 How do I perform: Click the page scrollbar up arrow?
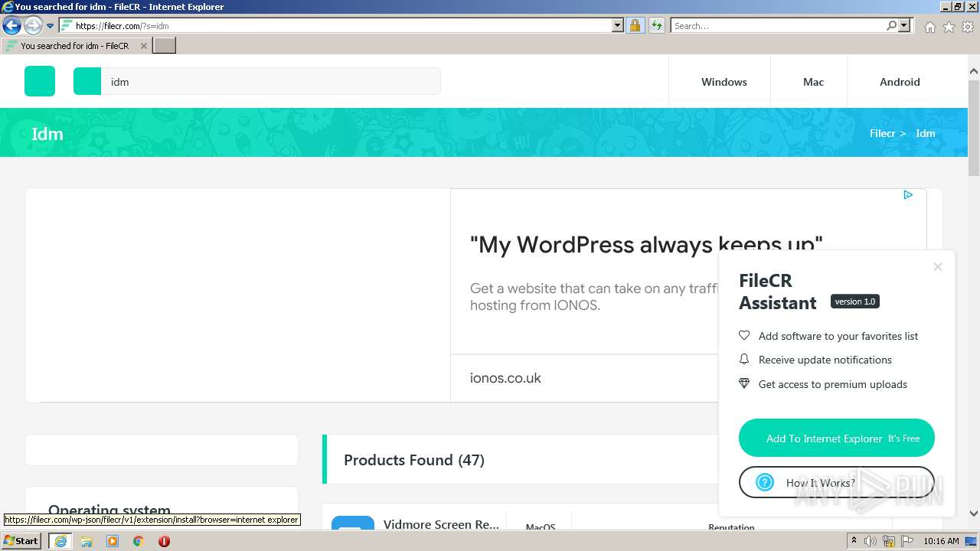pyautogui.click(x=974, y=72)
